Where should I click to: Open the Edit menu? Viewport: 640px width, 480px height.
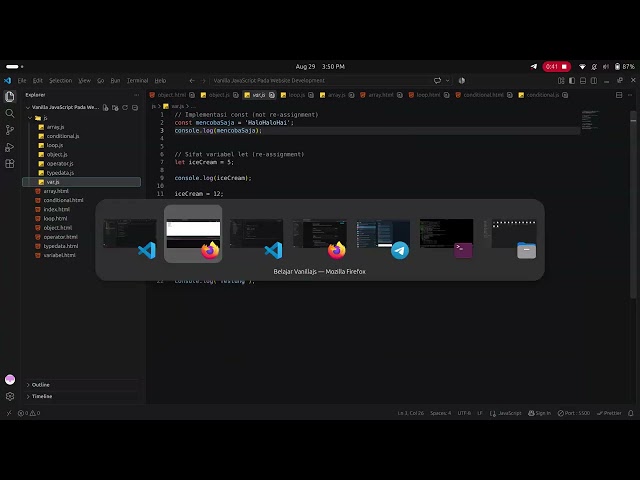pyautogui.click(x=38, y=80)
